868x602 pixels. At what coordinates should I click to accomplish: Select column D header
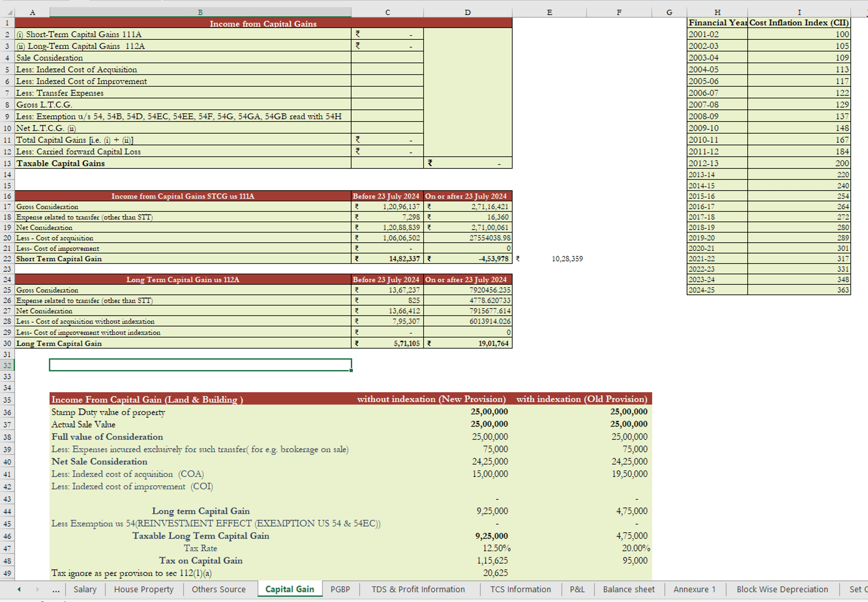pyautogui.click(x=467, y=12)
